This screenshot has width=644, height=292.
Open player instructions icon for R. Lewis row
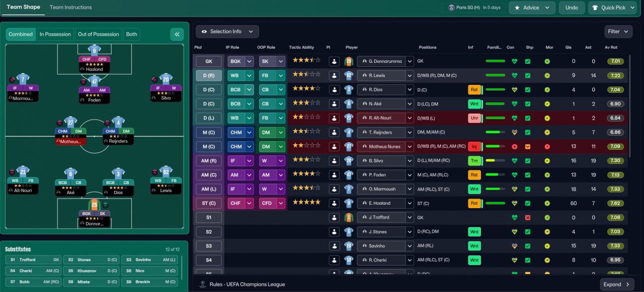334,75
